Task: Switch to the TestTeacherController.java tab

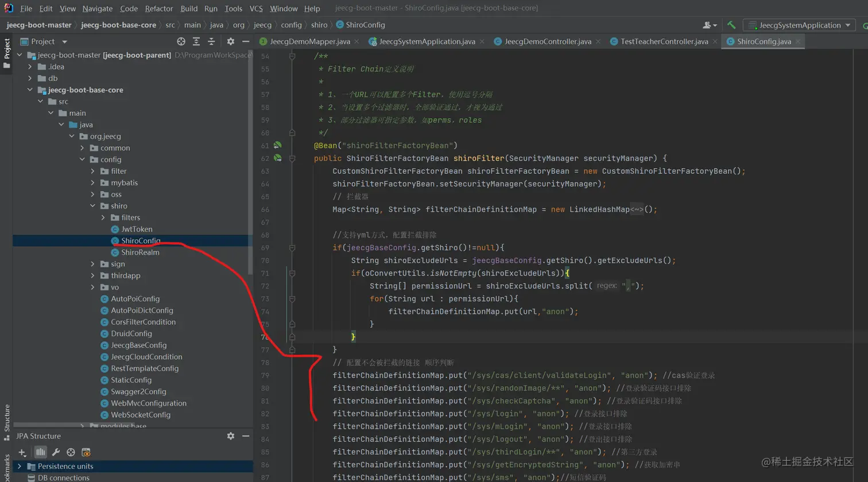Action: 664,41
